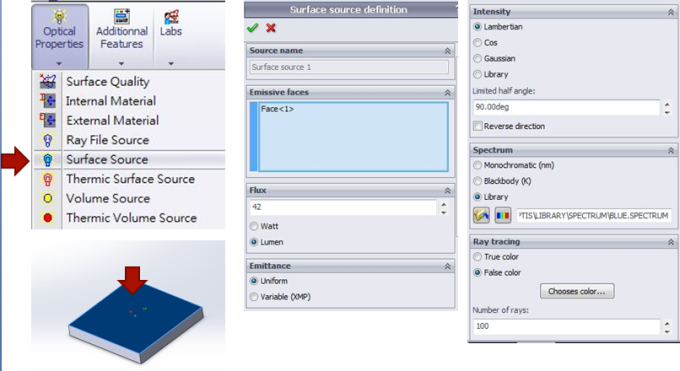This screenshot has width=680, height=371.
Task: Decrease the limited half angle value
Action: [x=667, y=112]
